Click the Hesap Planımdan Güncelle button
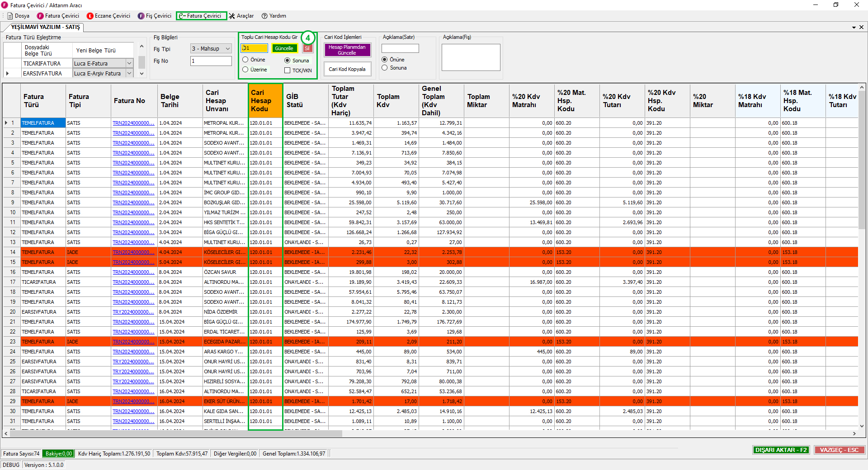 tap(347, 50)
